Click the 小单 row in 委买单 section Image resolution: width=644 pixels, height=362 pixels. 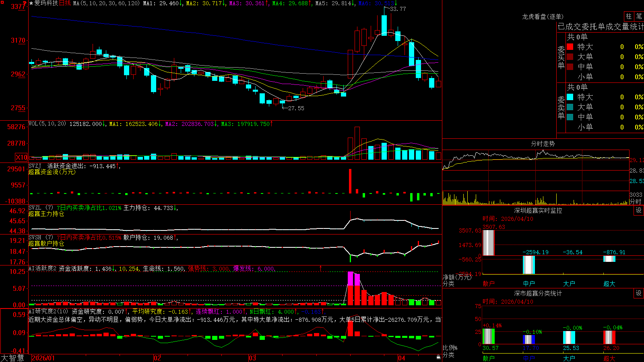point(605,77)
